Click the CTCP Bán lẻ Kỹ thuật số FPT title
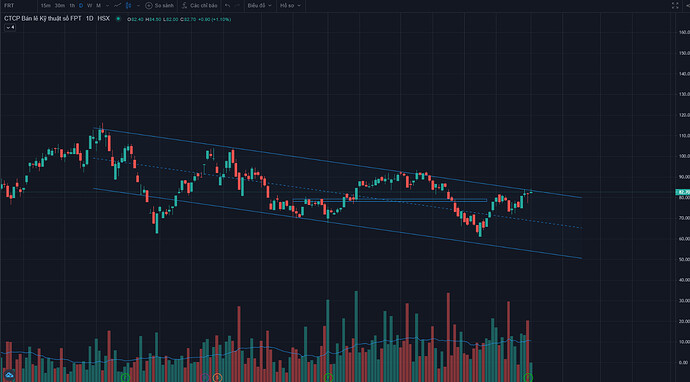690x382 pixels. click(43, 19)
